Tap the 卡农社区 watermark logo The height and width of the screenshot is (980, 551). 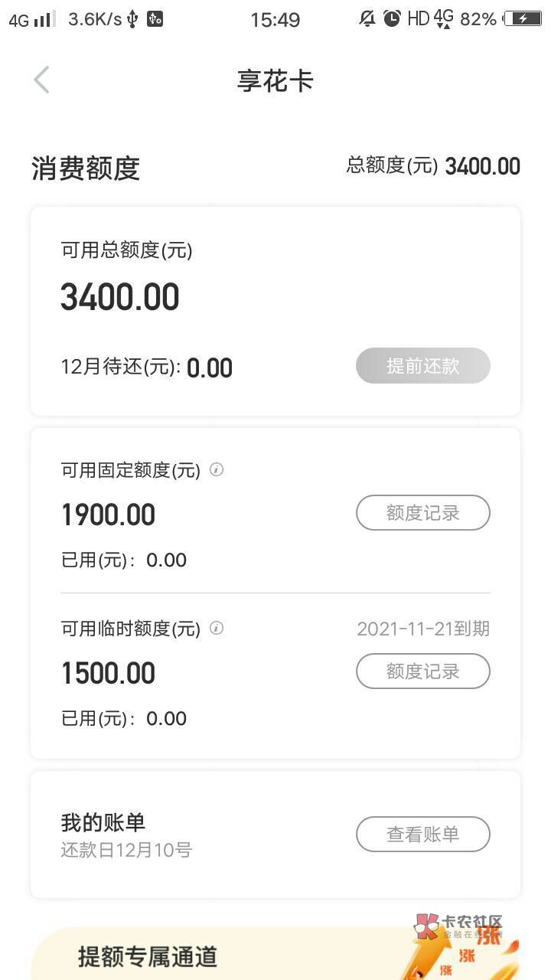(459, 926)
